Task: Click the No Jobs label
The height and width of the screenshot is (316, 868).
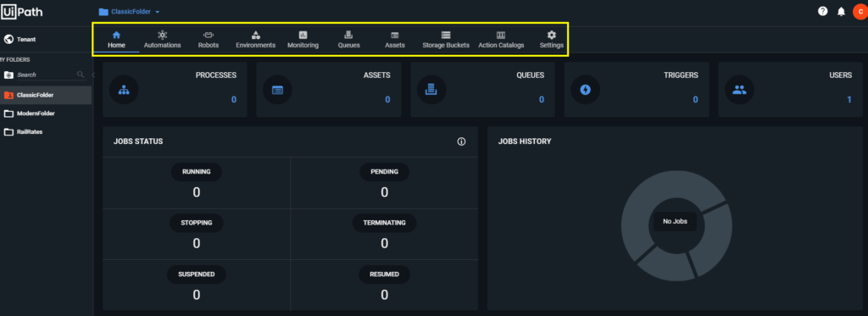Action: [675, 221]
